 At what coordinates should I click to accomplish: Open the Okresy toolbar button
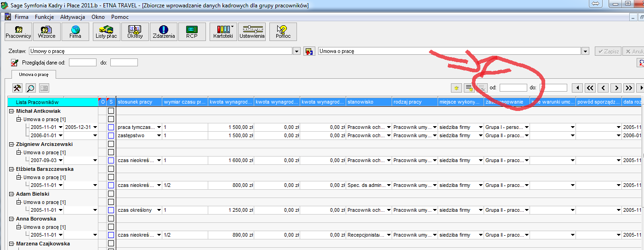point(135,31)
